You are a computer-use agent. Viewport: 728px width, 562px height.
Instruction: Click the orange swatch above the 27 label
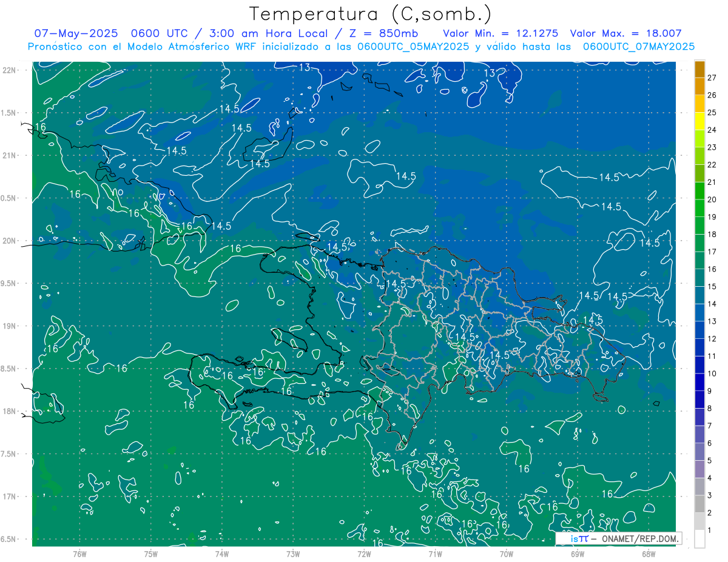point(700,69)
